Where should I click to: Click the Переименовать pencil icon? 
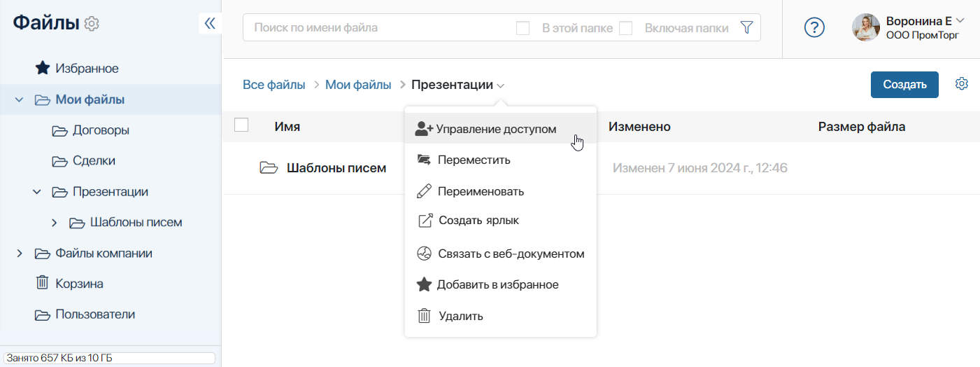pyautogui.click(x=424, y=191)
